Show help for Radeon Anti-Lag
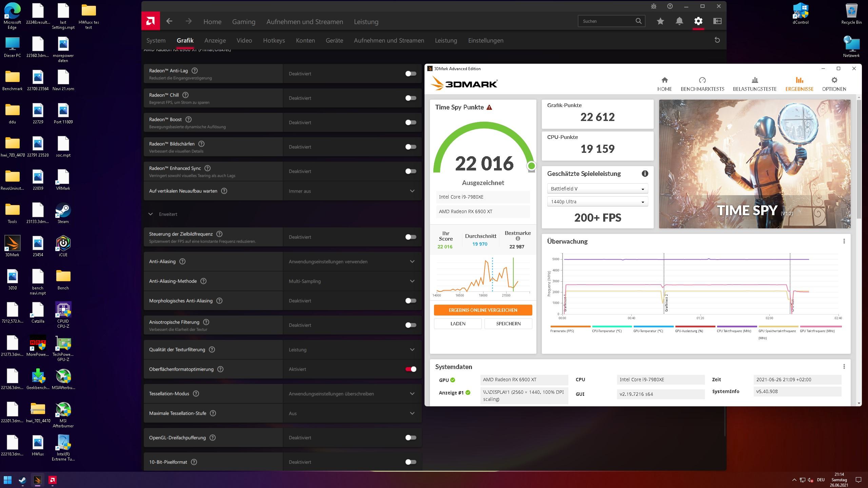868x488 pixels. (195, 70)
